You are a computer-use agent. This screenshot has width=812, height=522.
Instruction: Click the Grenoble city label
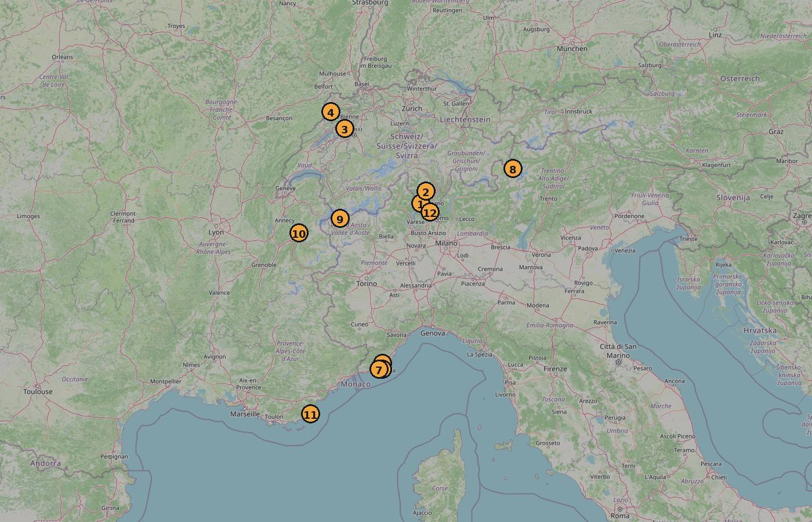click(264, 265)
